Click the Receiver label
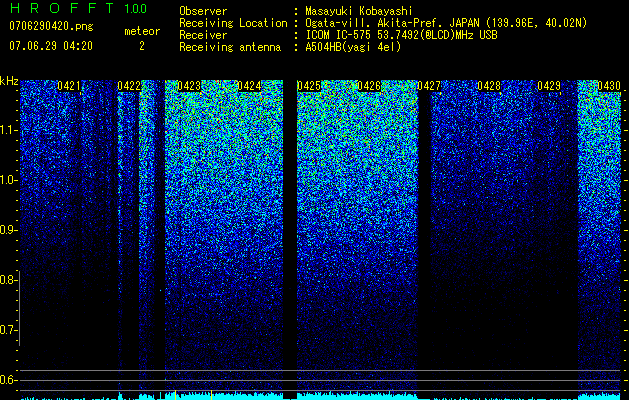 tap(203, 35)
